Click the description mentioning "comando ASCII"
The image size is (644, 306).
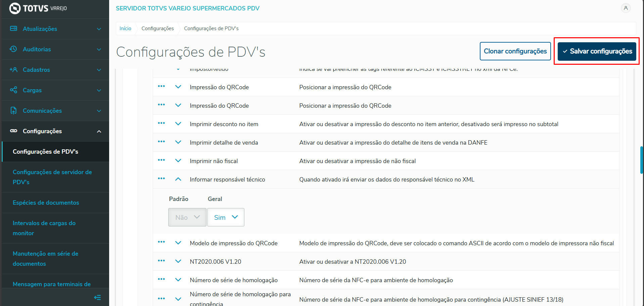click(457, 243)
